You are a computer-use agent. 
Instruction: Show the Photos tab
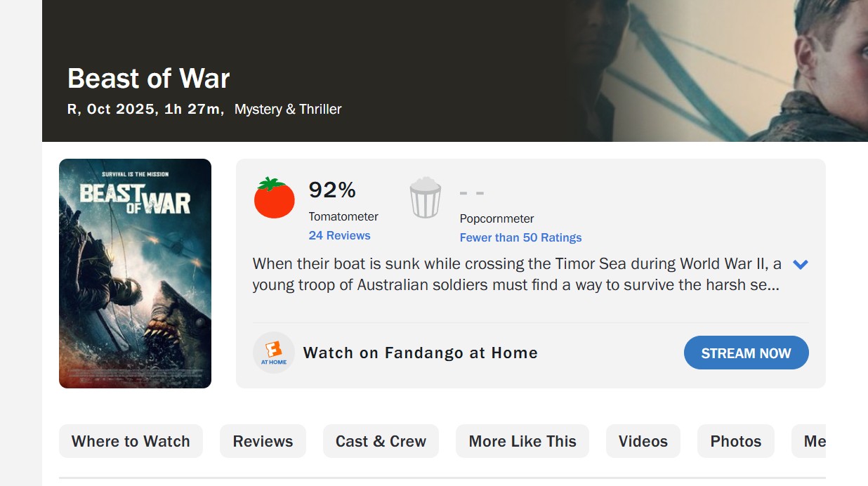click(x=735, y=441)
